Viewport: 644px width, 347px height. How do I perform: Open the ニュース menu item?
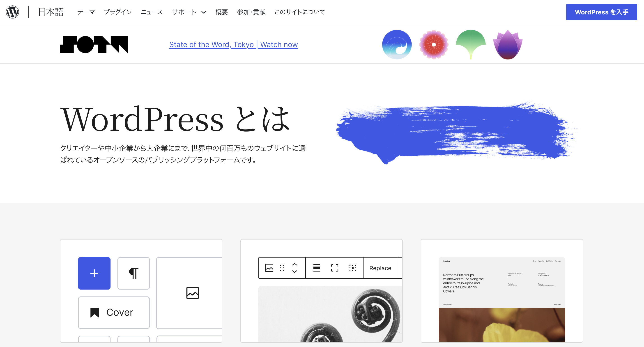(x=152, y=12)
